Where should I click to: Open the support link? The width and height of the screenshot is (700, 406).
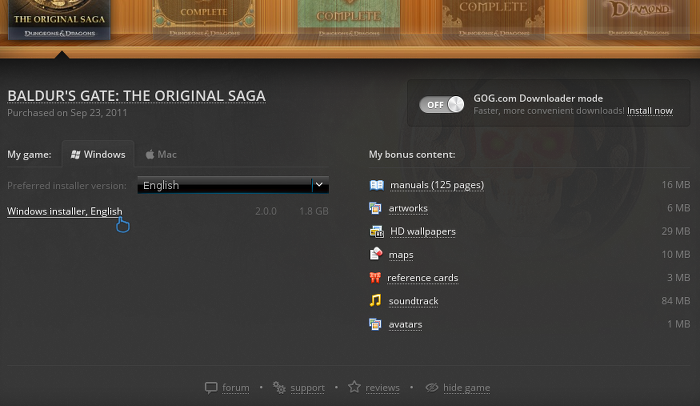point(308,388)
